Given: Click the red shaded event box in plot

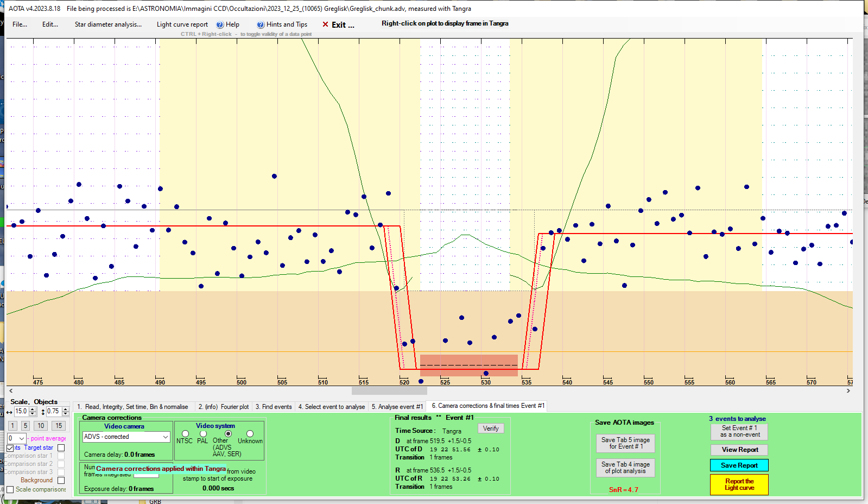Looking at the screenshot, I should (x=469, y=366).
